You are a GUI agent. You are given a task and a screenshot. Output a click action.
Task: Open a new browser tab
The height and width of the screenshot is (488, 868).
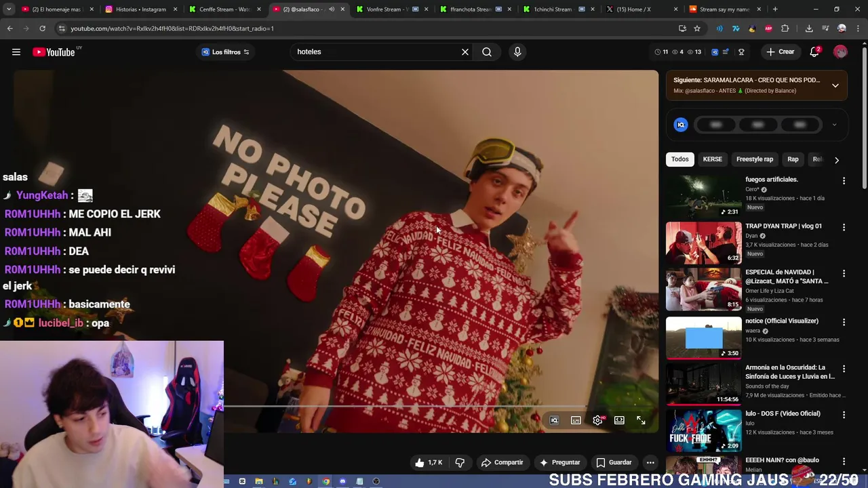pos(775,9)
